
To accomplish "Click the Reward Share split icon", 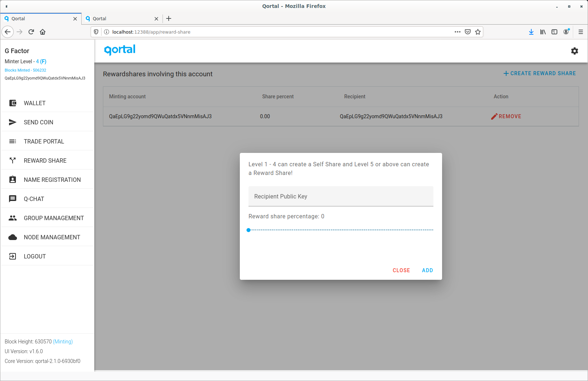I will coord(13,160).
